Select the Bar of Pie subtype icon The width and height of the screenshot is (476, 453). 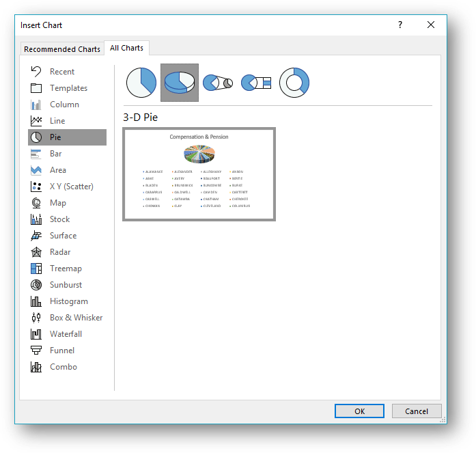click(257, 83)
